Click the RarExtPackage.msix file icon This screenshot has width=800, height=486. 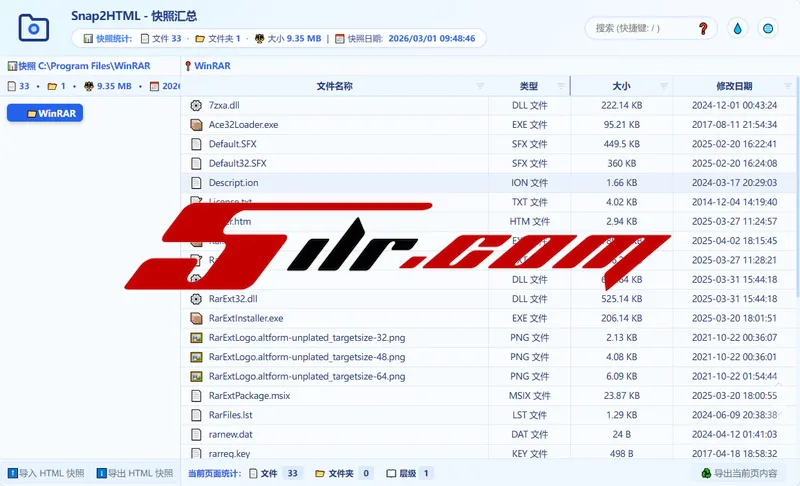click(x=196, y=396)
